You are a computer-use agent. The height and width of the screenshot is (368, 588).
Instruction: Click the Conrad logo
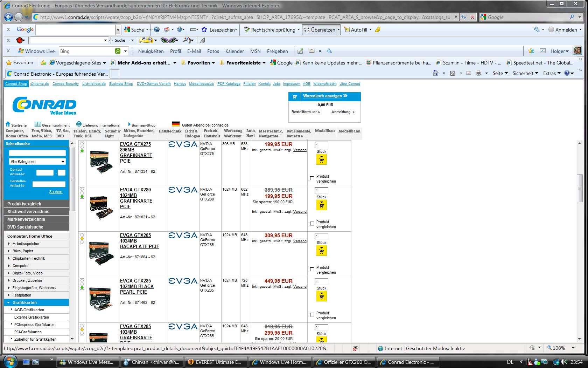[44, 105]
